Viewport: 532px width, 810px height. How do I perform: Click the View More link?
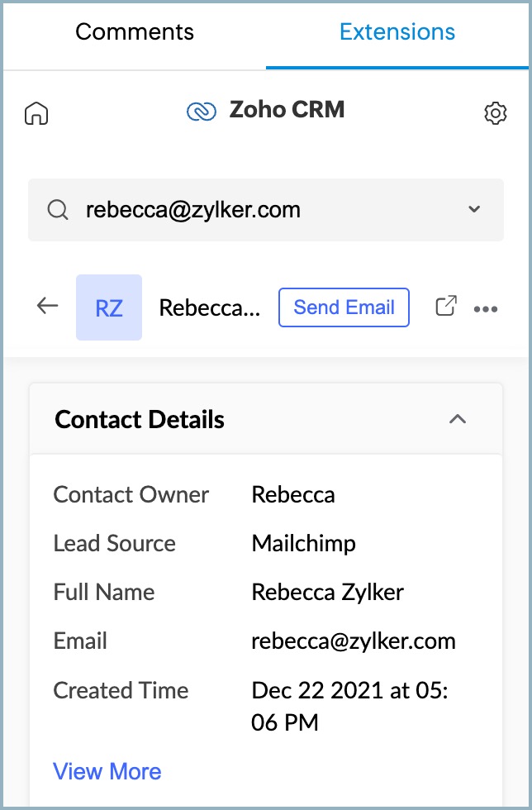click(107, 771)
